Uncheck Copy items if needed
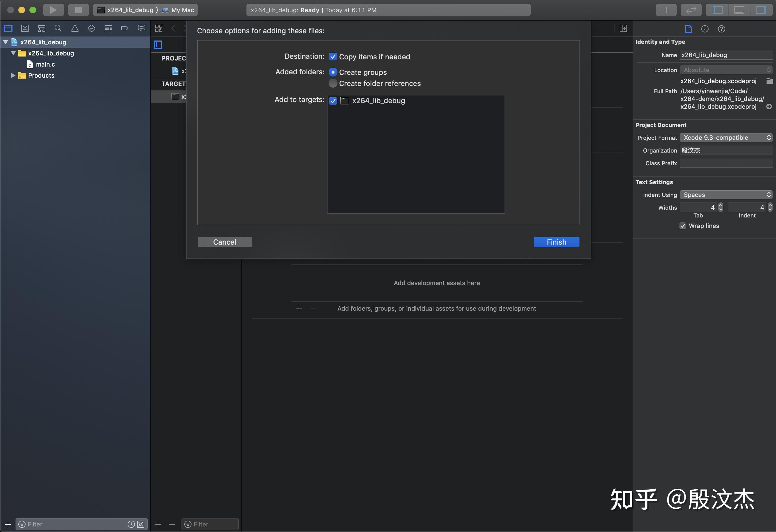Viewport: 776px width, 532px height. (333, 56)
